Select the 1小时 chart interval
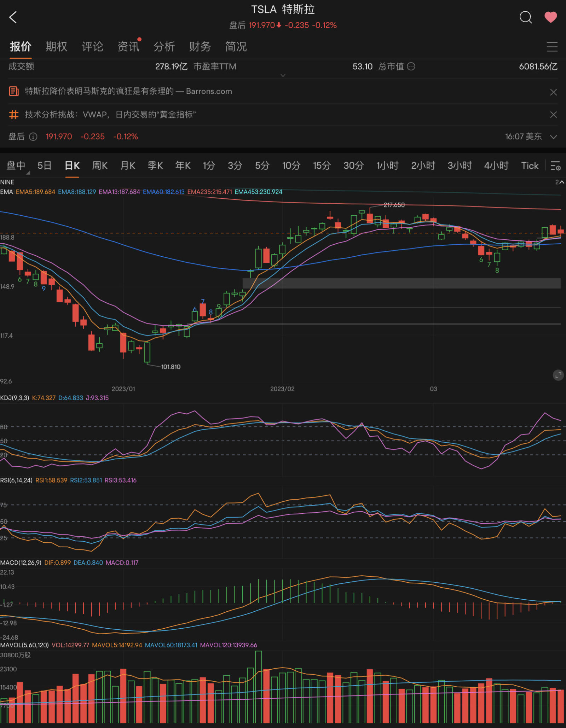Viewport: 566px width, 728px height. 387,165
